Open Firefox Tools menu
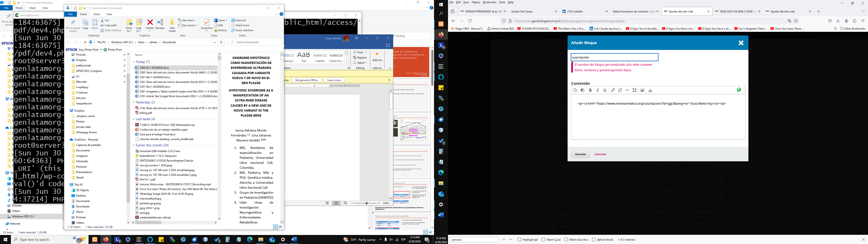 (502, 2)
